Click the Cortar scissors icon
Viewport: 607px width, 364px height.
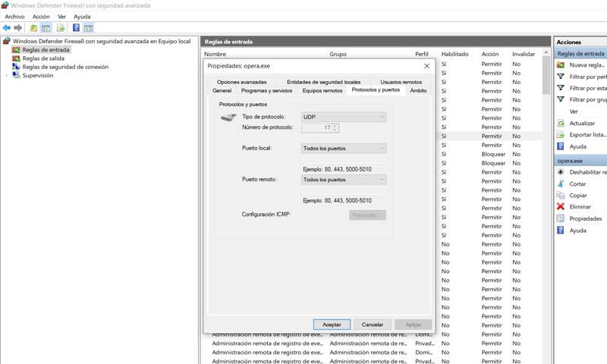(561, 184)
